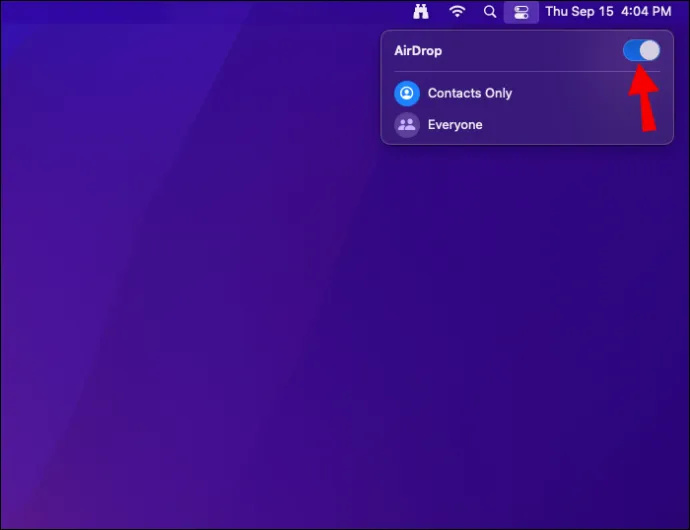Choose the Everyone text label
This screenshot has width=690, height=530.
[x=455, y=125]
